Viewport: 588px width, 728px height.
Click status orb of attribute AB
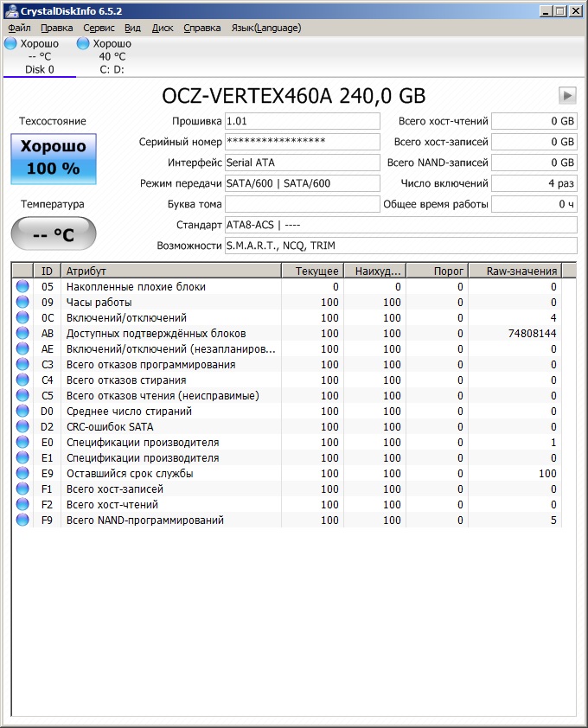click(22, 333)
